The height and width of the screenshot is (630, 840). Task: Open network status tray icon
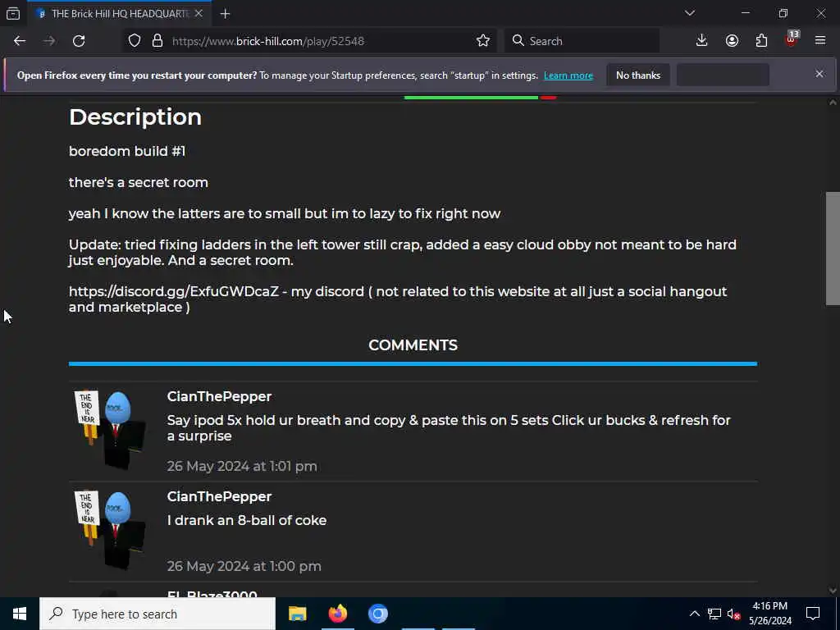click(x=714, y=614)
